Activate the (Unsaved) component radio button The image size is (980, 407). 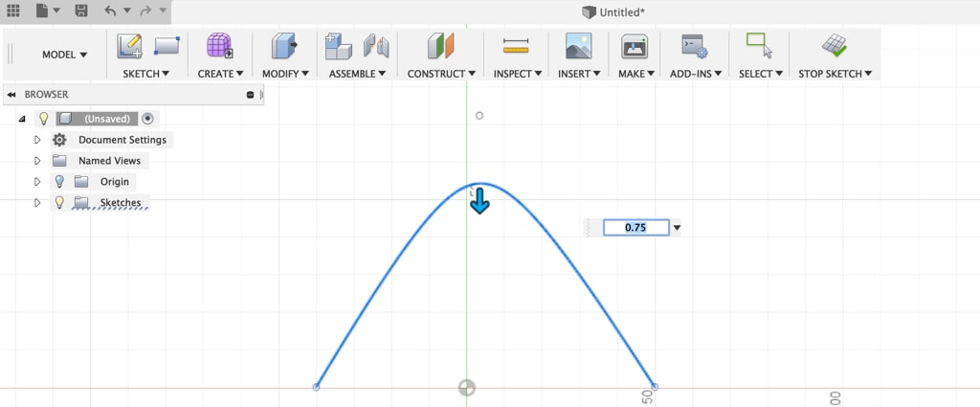pos(147,118)
